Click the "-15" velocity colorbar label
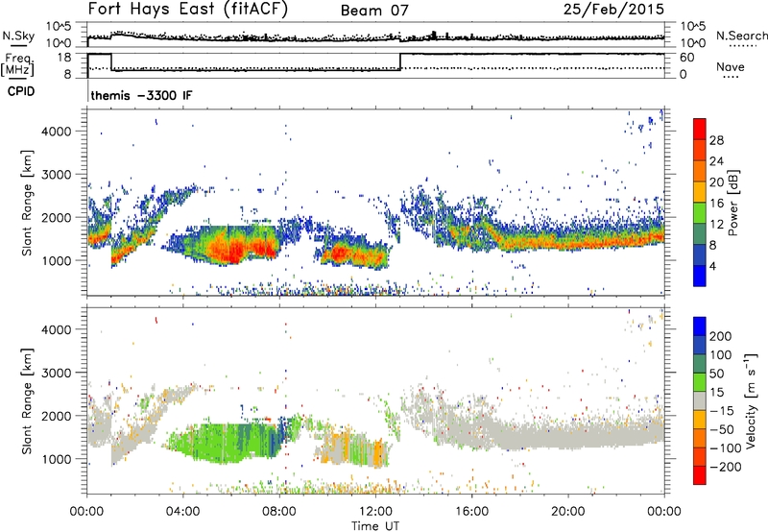This screenshot has width=768, height=532. point(722,411)
